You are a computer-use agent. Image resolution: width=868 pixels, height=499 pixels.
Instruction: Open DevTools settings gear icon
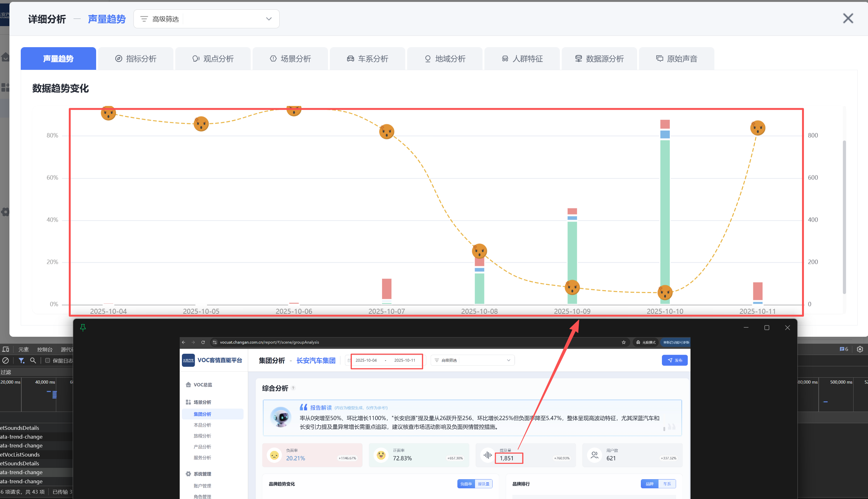pyautogui.click(x=860, y=349)
